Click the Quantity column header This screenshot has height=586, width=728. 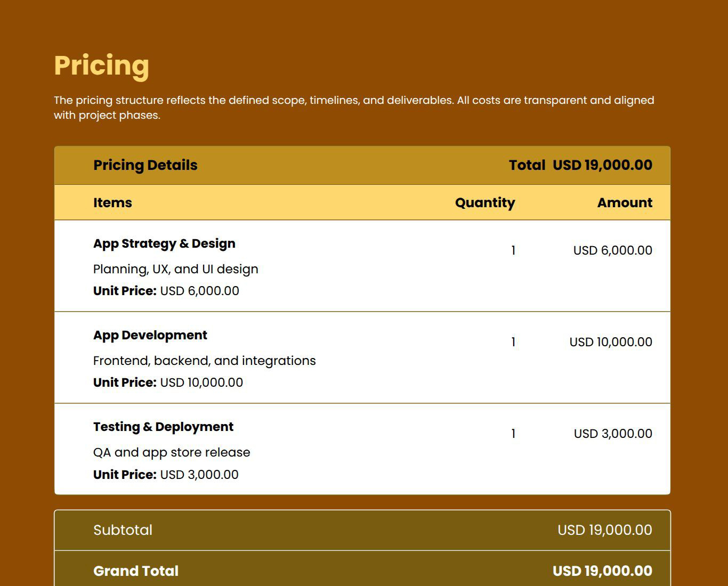(484, 203)
